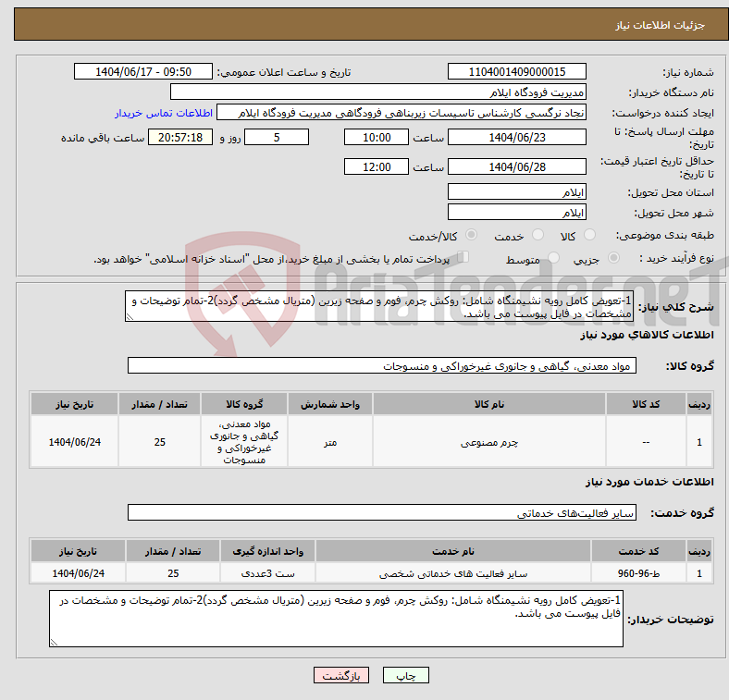Screen dimensions: 729x700
Task: Click the goods quantity 25 cell
Action: pyautogui.click(x=159, y=442)
